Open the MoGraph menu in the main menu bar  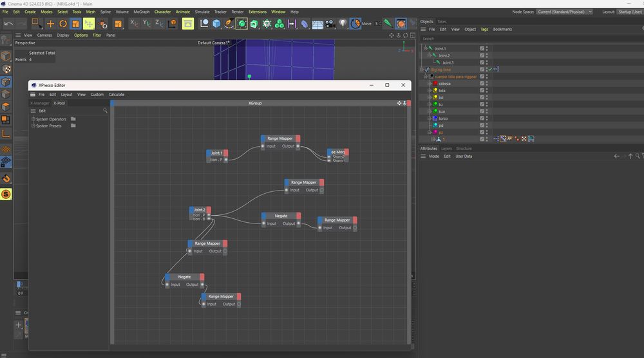point(141,12)
